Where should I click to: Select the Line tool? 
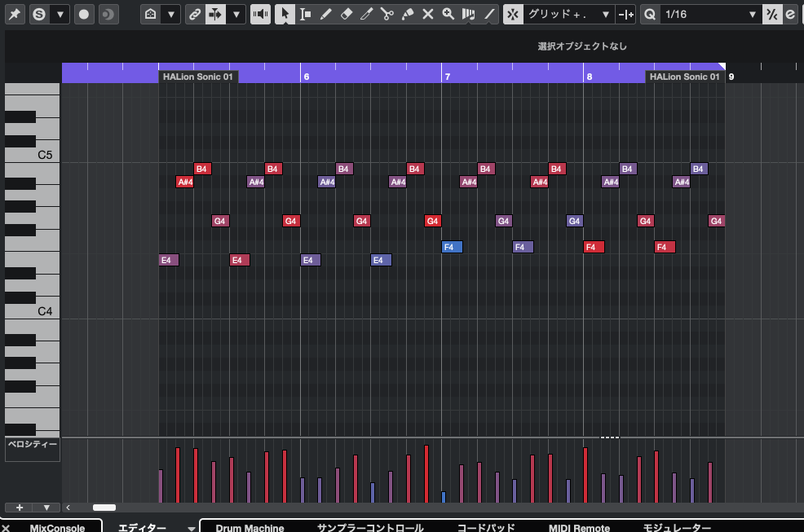pyautogui.click(x=488, y=14)
